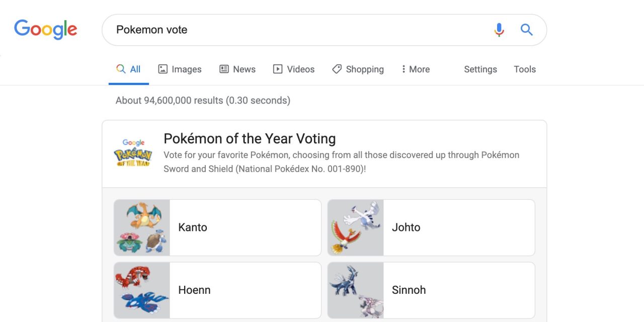Click the News tab newspaper icon
The image size is (644, 322).
(x=224, y=69)
